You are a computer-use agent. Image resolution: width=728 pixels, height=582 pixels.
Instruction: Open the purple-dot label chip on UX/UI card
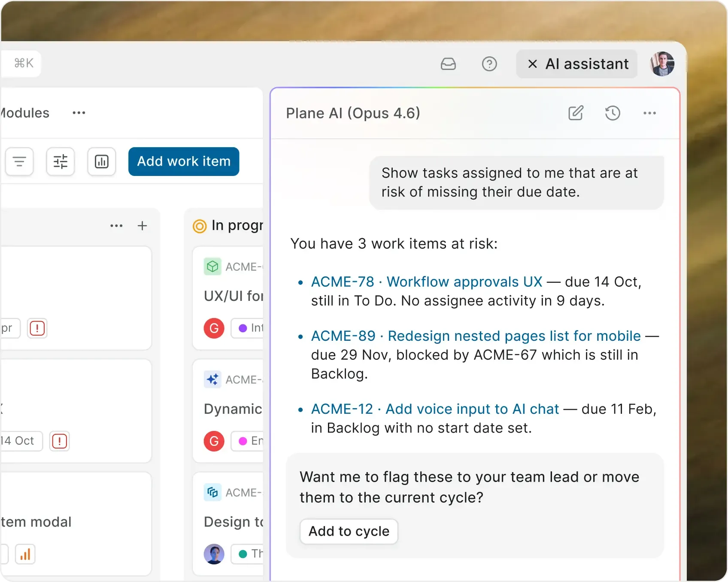[248, 328]
